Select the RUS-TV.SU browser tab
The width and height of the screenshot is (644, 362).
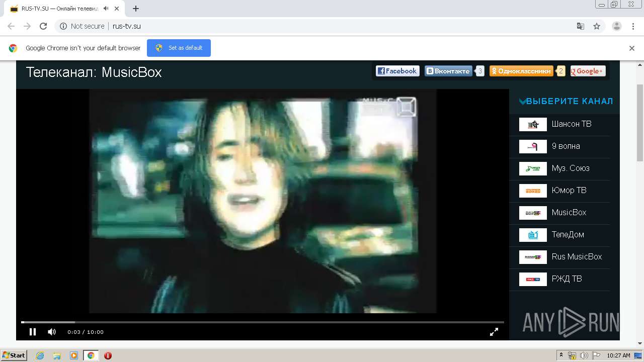(65, 9)
